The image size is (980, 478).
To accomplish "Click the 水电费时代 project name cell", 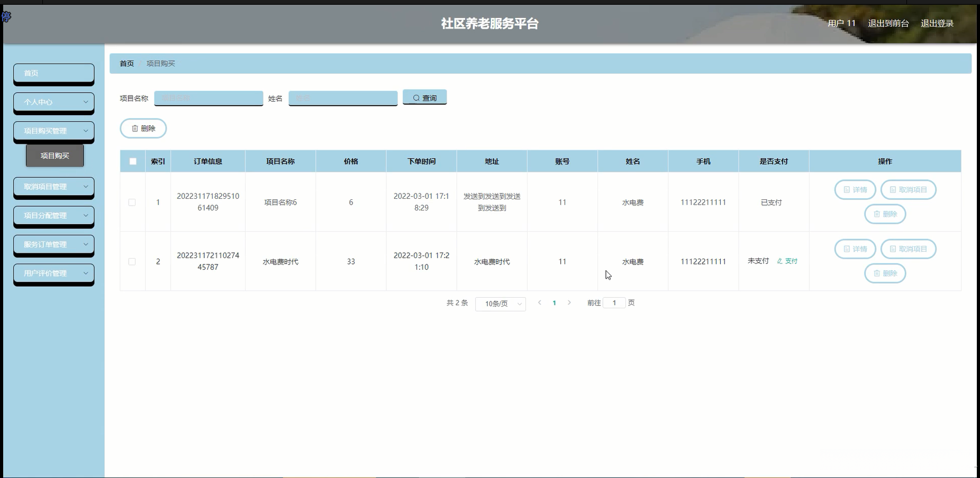I will 280,262.
